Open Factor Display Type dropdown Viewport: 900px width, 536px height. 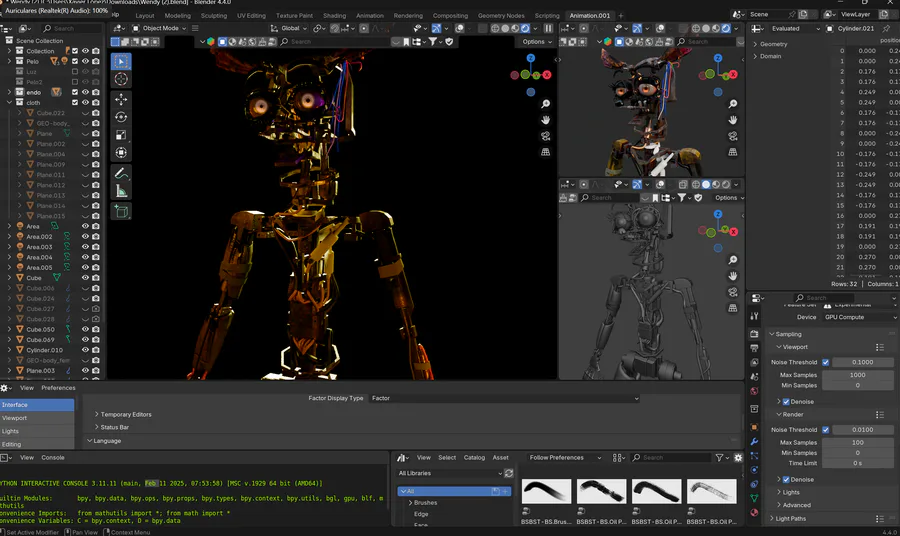point(504,398)
